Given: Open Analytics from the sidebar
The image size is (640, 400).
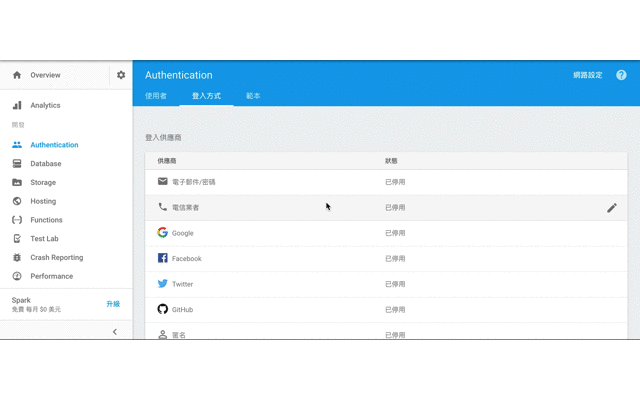Looking at the screenshot, I should point(45,105).
